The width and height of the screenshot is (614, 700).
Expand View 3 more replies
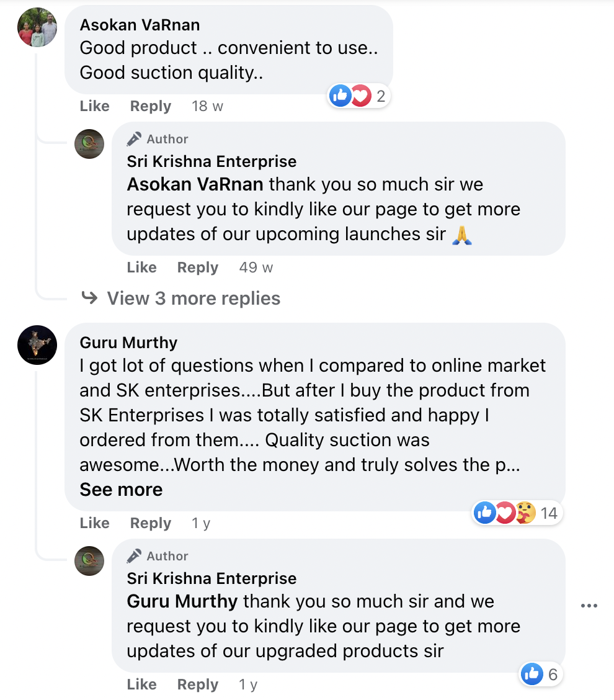[193, 298]
